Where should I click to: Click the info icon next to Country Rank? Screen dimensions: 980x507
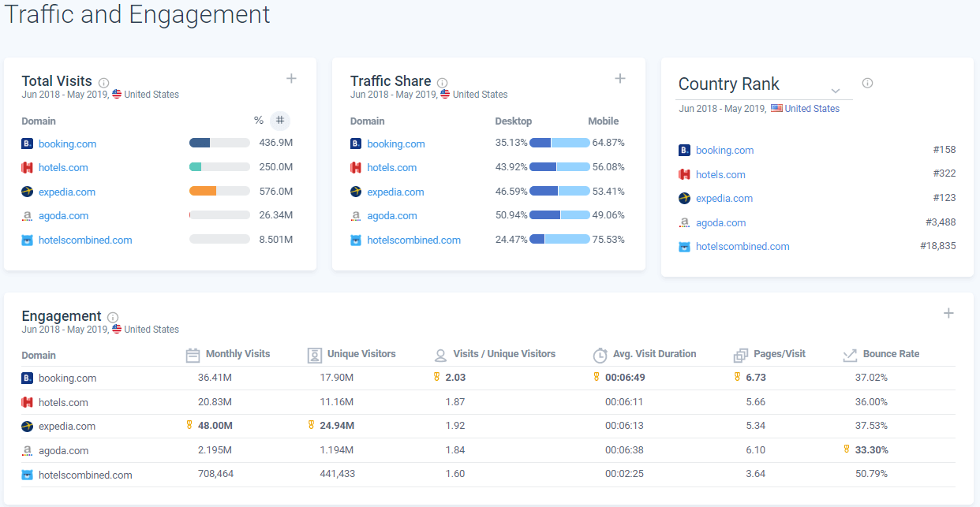(x=867, y=83)
